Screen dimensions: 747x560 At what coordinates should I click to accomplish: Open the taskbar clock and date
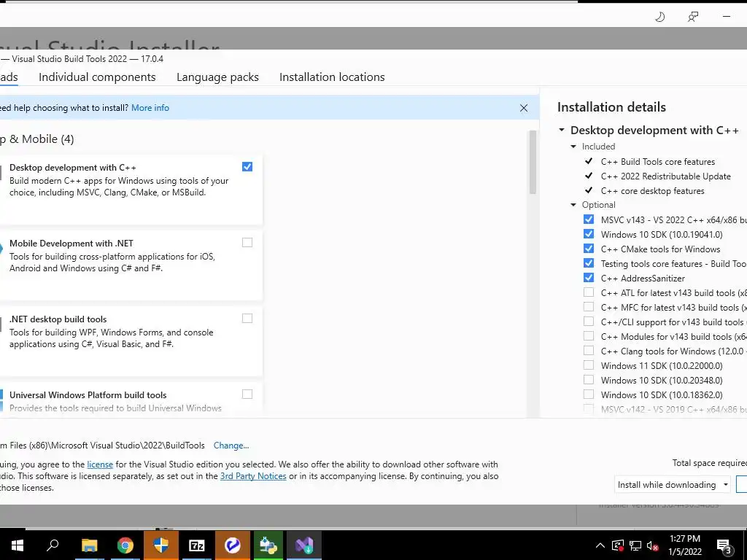tap(684, 545)
